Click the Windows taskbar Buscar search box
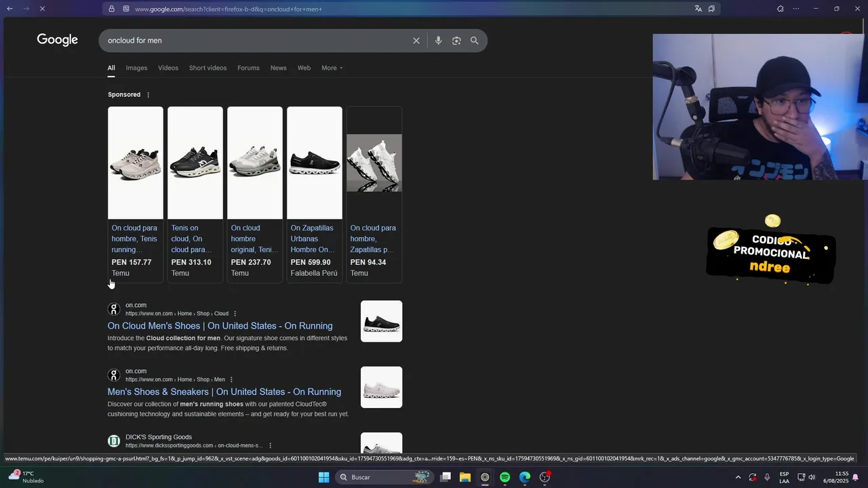868x488 pixels. [x=384, y=477]
